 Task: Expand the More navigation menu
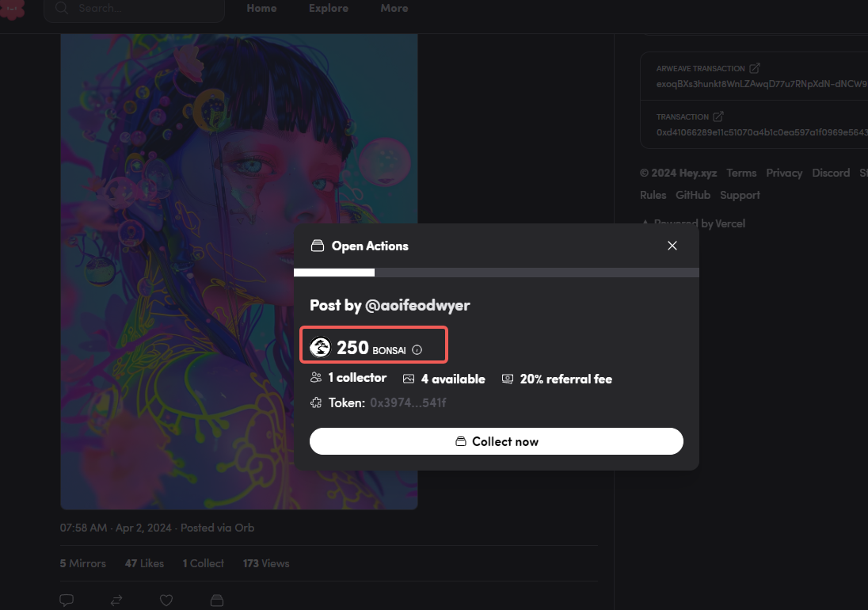point(394,8)
